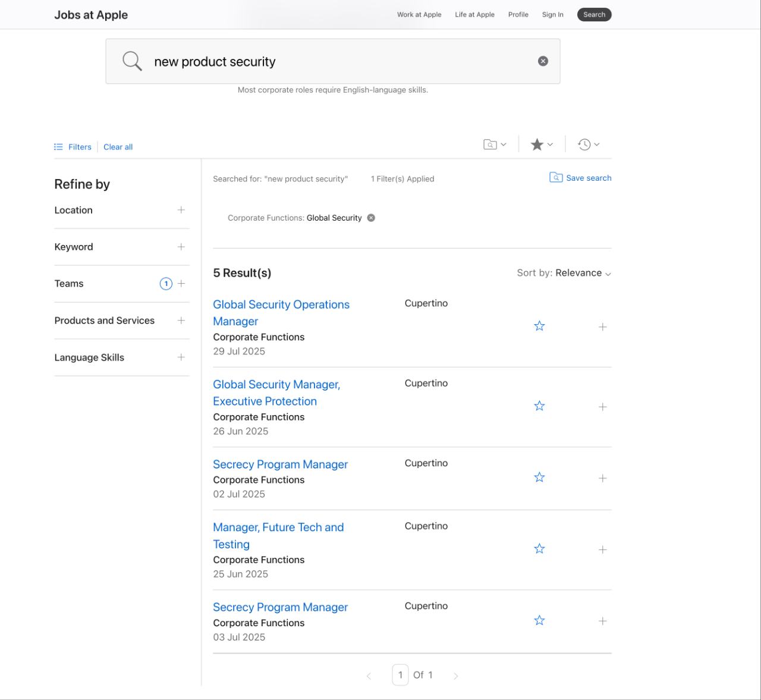Click the '1 Filter(s) Applied' text
The height and width of the screenshot is (700, 761).
402,179
